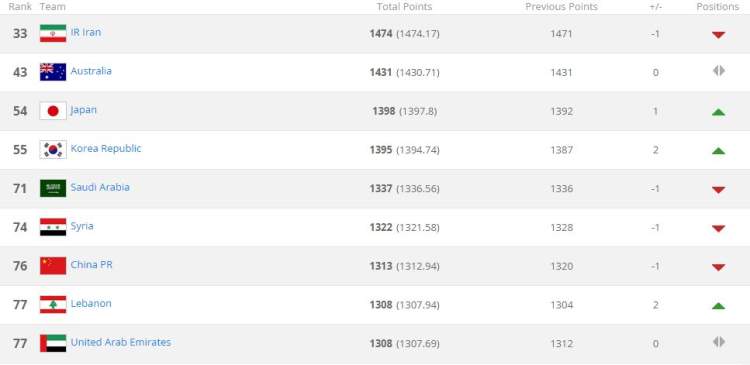Click the Korea Republic flag icon
This screenshot has height=365, width=750.
(x=53, y=150)
